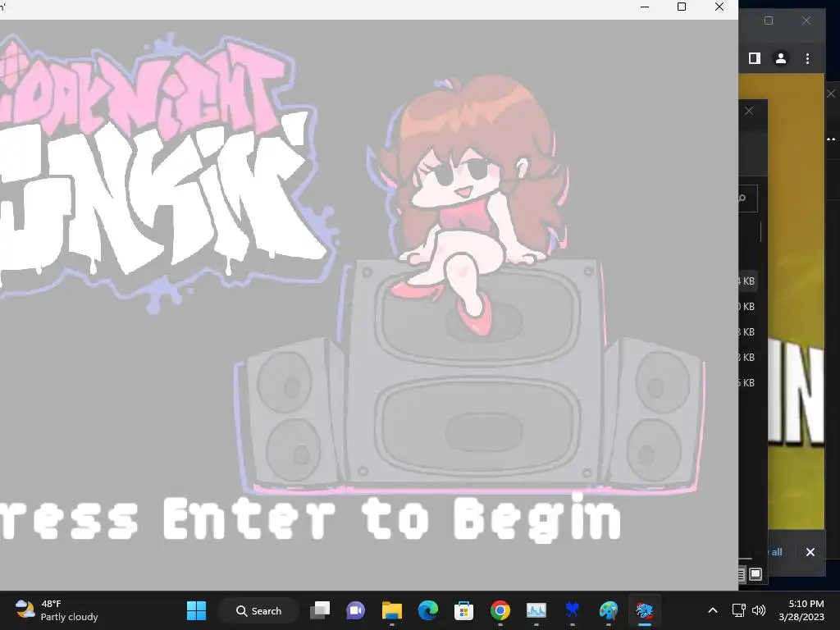This screenshot has width=840, height=630.
Task: Show hidden system tray icons
Action: pos(713,610)
